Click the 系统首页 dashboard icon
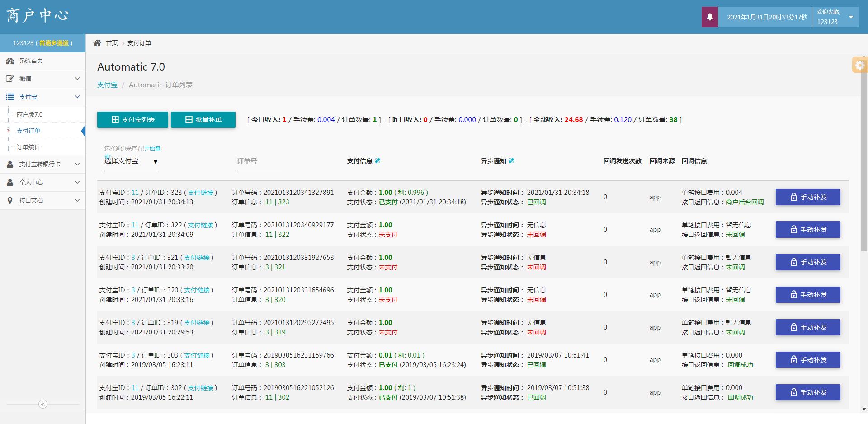 [10, 61]
